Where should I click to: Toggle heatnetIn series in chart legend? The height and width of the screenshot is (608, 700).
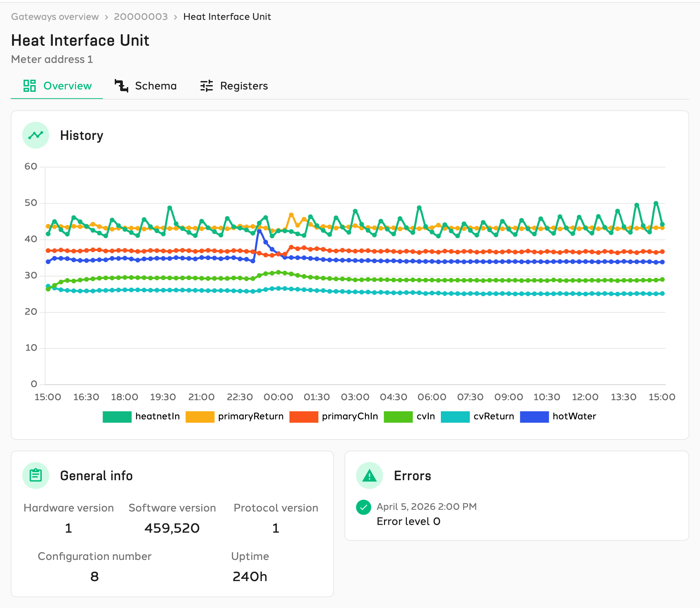[141, 417]
